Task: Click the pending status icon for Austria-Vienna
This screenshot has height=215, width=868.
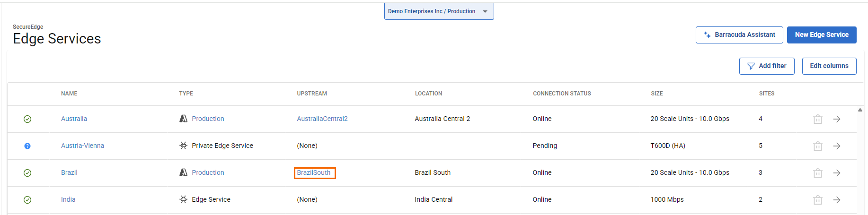Action: [x=27, y=146]
